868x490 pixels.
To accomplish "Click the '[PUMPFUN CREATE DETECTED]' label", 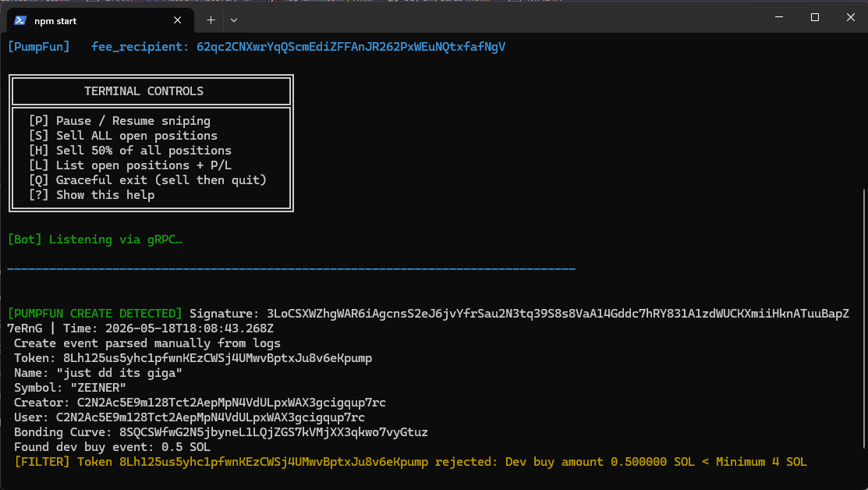I will coord(94,314).
